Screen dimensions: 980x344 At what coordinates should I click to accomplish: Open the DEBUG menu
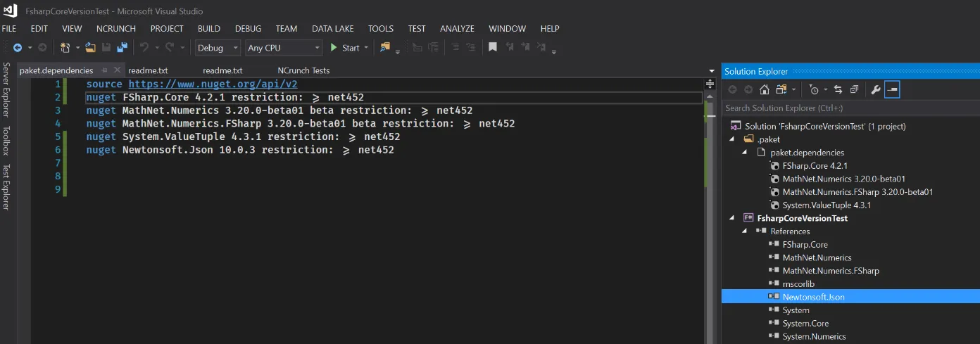tap(248, 29)
